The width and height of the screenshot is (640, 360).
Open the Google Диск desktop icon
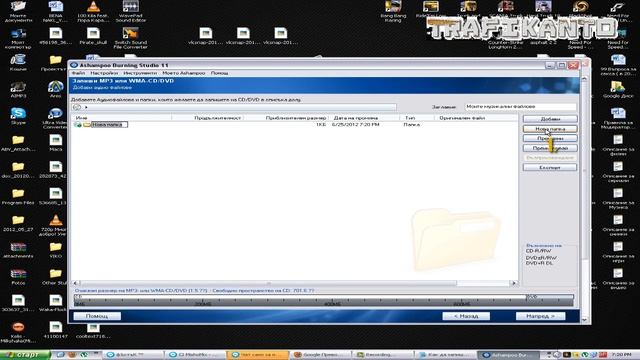[618, 89]
